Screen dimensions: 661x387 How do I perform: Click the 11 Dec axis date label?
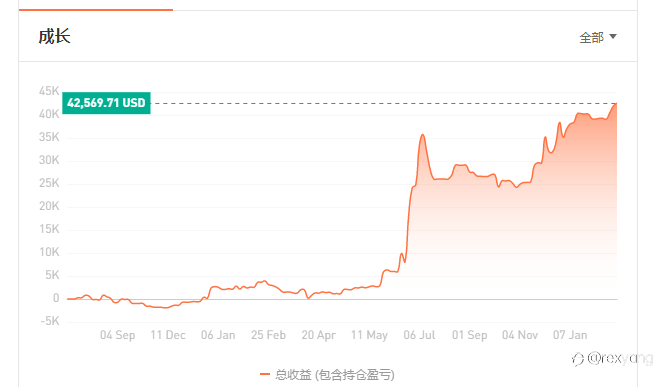[x=168, y=335]
